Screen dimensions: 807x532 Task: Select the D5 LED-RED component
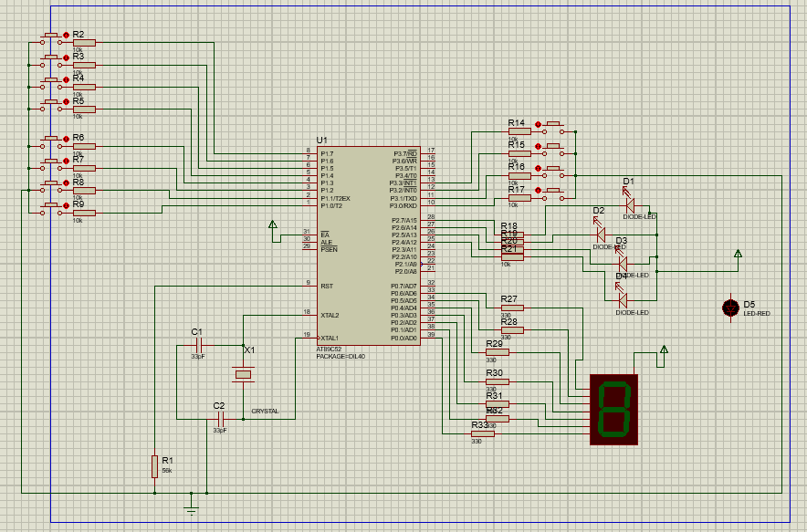point(730,308)
